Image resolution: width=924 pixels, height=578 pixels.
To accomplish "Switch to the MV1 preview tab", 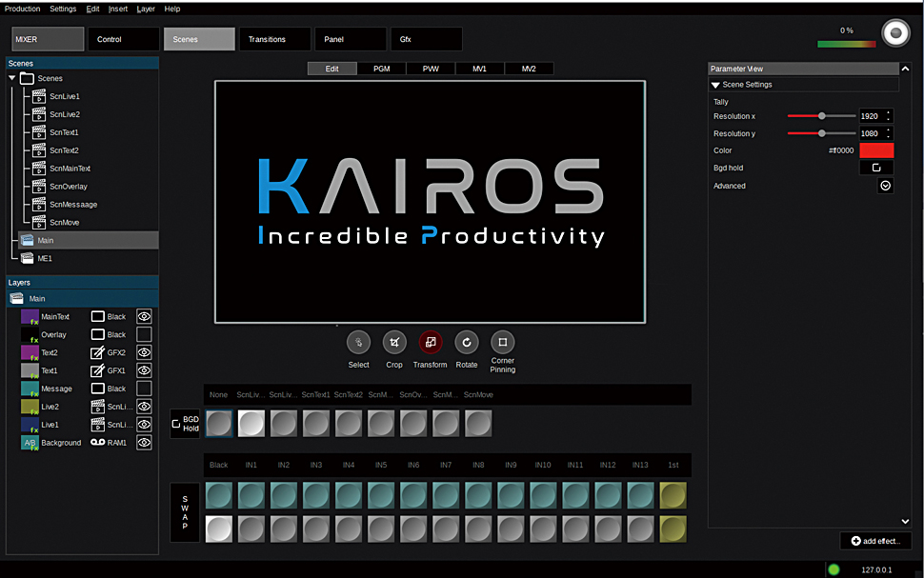I will [x=480, y=69].
